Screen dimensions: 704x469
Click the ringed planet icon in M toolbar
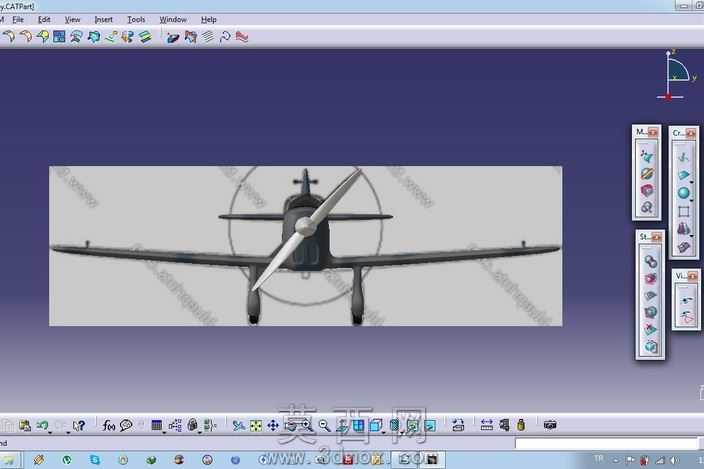647,173
